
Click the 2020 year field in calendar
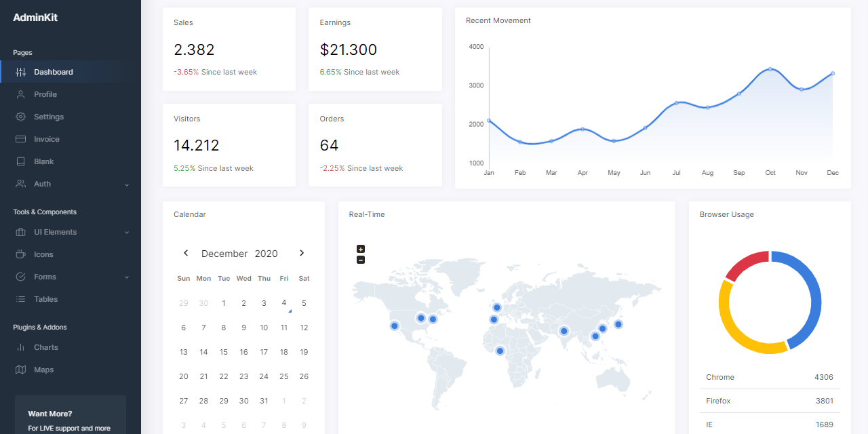tap(267, 254)
